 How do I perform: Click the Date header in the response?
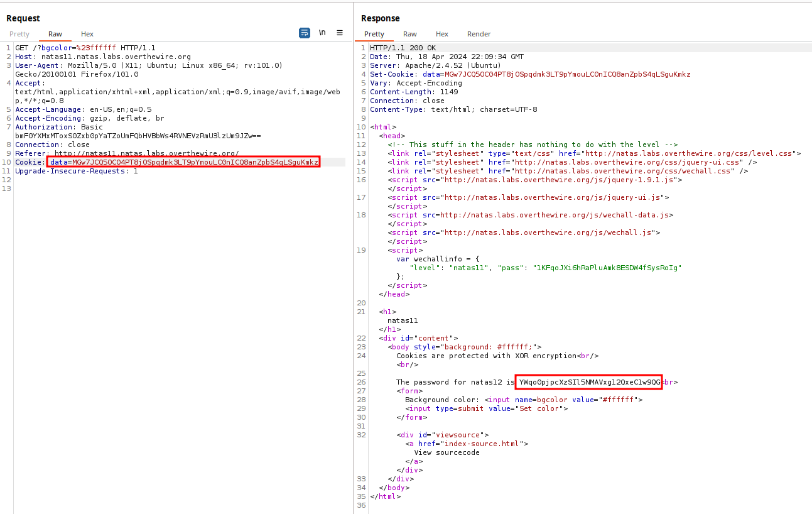(x=447, y=57)
